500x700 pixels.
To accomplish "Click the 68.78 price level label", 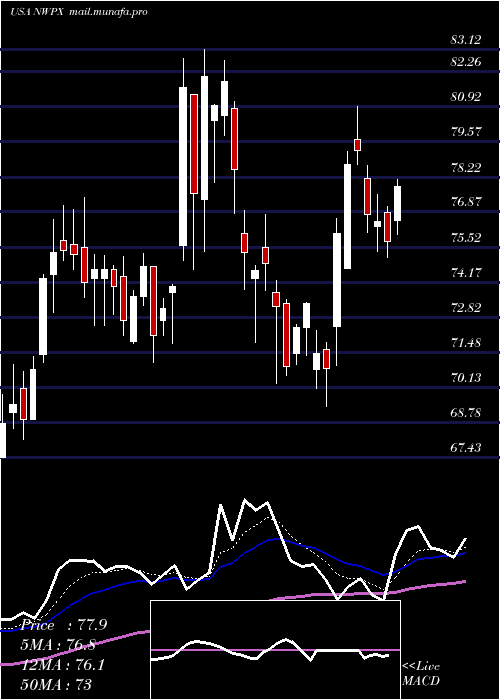I will [x=466, y=412].
